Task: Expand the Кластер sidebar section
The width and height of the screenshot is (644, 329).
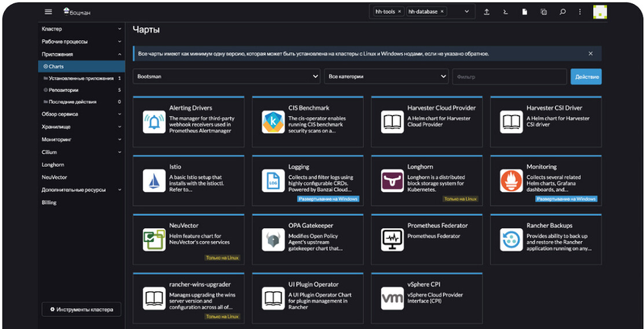Action: click(x=119, y=29)
